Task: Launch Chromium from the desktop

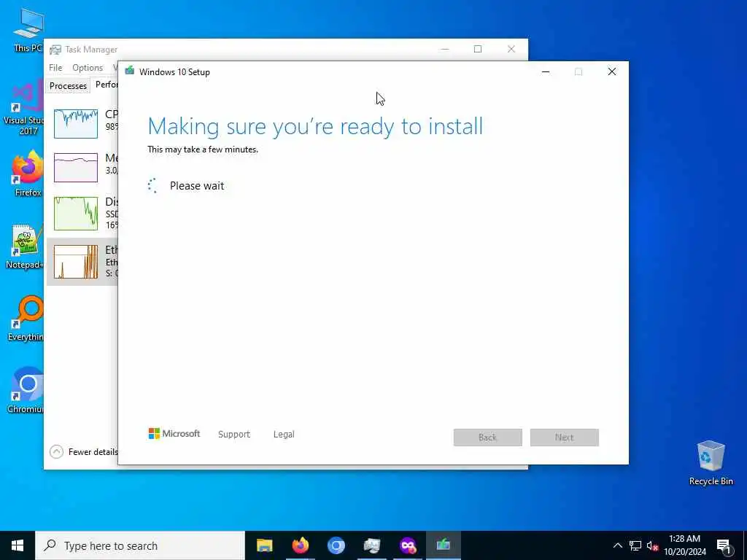Action: (x=26, y=391)
